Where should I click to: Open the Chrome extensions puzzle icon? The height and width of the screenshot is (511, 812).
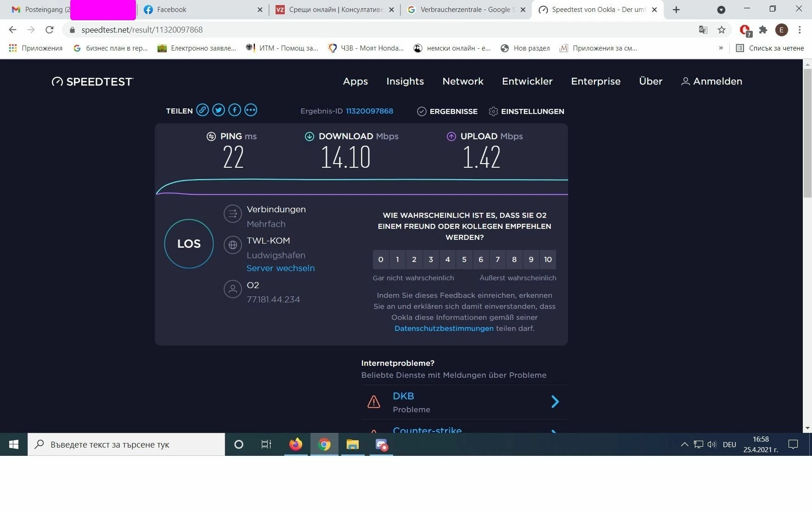tap(763, 30)
